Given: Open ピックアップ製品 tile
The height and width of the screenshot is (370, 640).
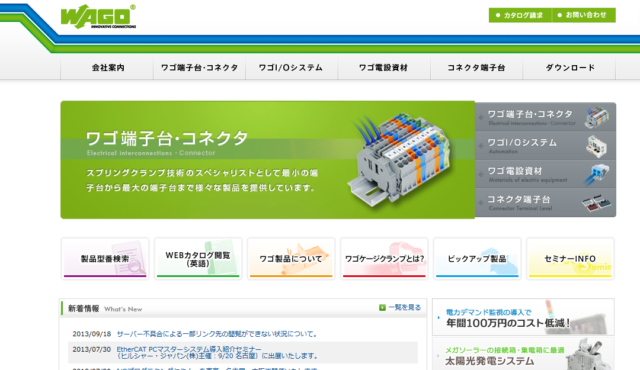Looking at the screenshot, I should click(477, 259).
